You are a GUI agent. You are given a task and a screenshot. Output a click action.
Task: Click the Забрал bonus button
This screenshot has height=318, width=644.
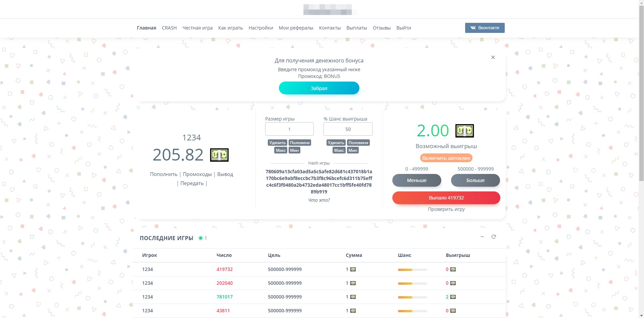pos(319,88)
